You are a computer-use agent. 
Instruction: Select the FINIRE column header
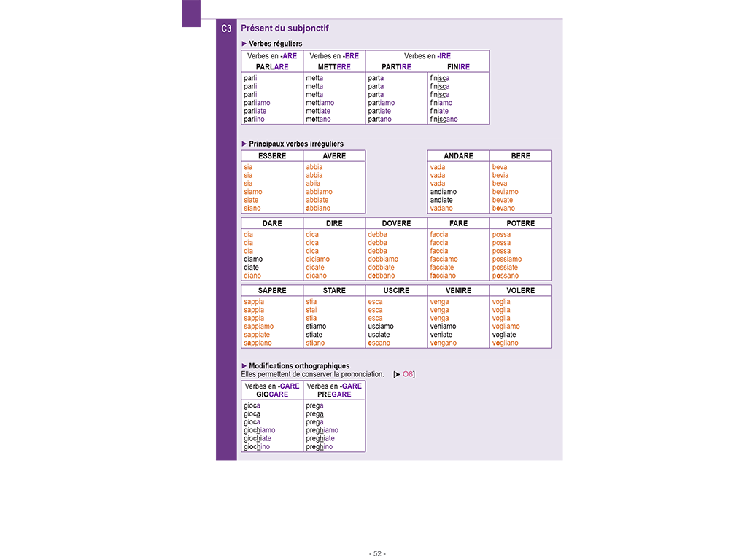458,66
